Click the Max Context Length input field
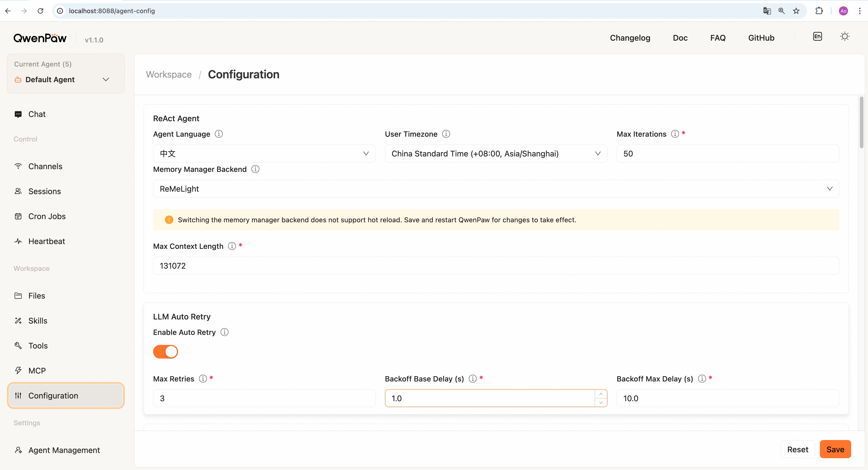868x470 pixels. tap(496, 265)
